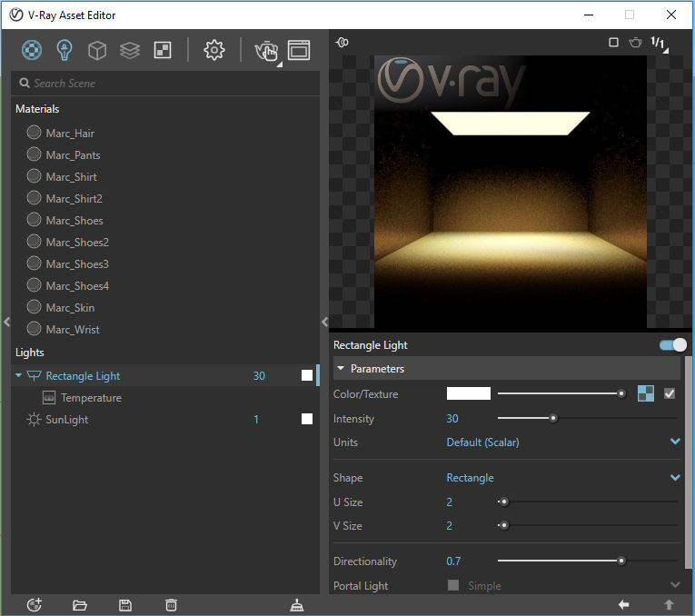Click the V Size slider handle
Image resolution: width=695 pixels, height=616 pixels.
(x=504, y=525)
